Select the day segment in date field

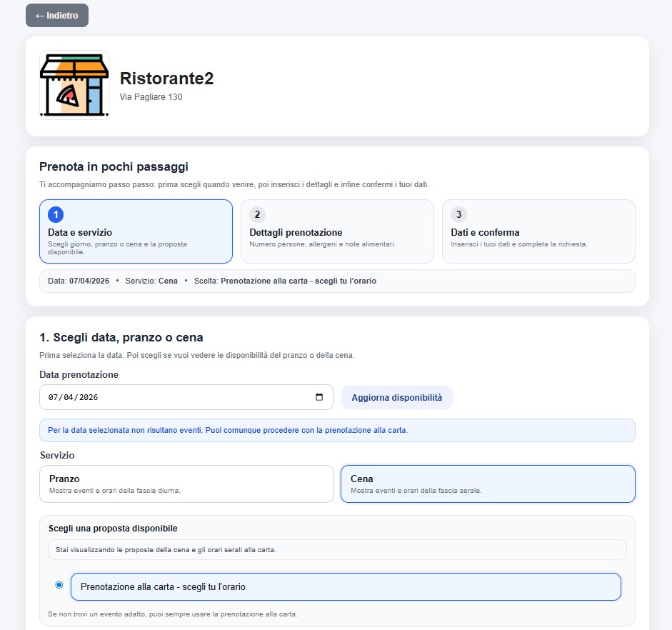pyautogui.click(x=53, y=397)
